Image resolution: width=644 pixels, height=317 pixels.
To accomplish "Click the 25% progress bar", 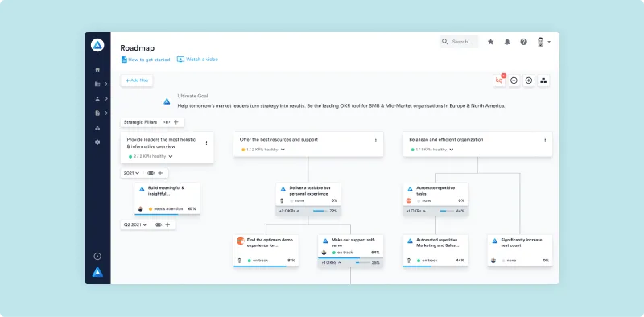I will [362, 263].
